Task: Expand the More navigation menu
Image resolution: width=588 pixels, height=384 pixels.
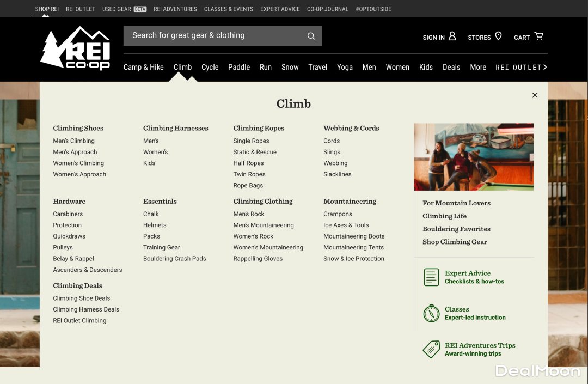Action: [x=478, y=67]
